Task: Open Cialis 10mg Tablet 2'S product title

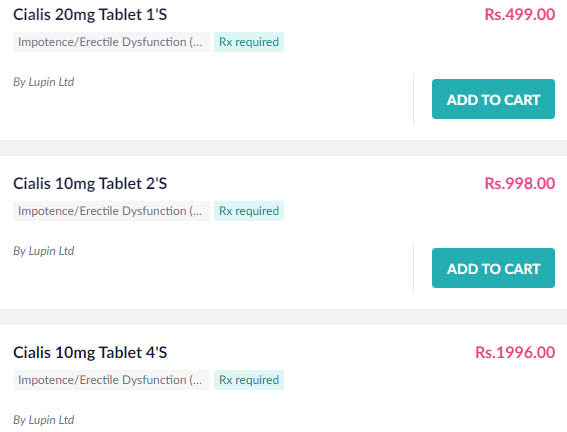Action: [x=90, y=184]
